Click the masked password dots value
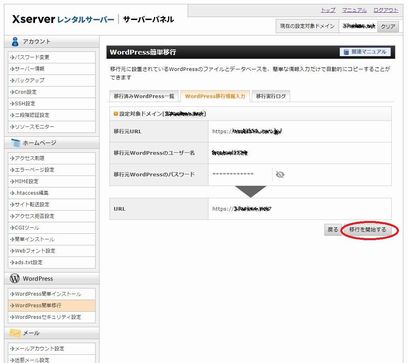Viewport: 408px width, 363px height. (x=233, y=174)
